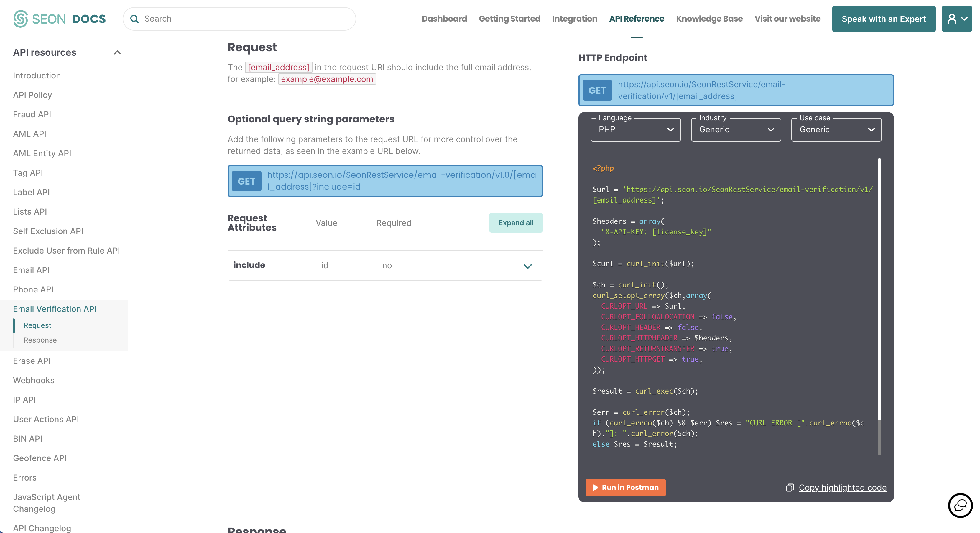Click the 'include' attribute name
980x533 pixels.
click(x=249, y=265)
